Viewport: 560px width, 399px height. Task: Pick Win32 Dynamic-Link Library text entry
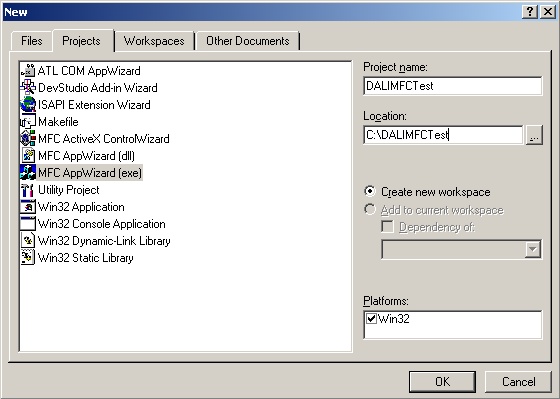pyautogui.click(x=104, y=241)
